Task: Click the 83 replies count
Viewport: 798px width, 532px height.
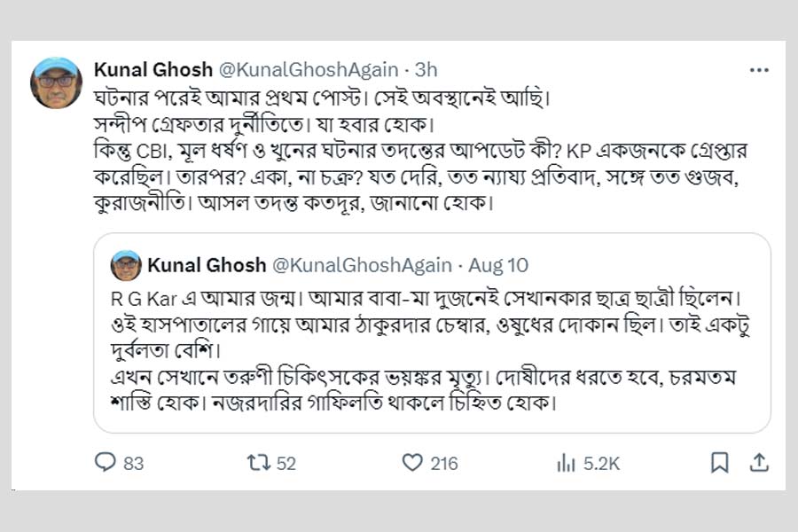Action: click(x=134, y=463)
